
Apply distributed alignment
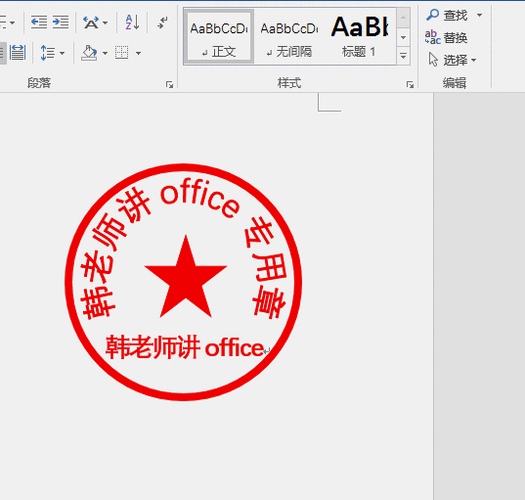coord(18,53)
